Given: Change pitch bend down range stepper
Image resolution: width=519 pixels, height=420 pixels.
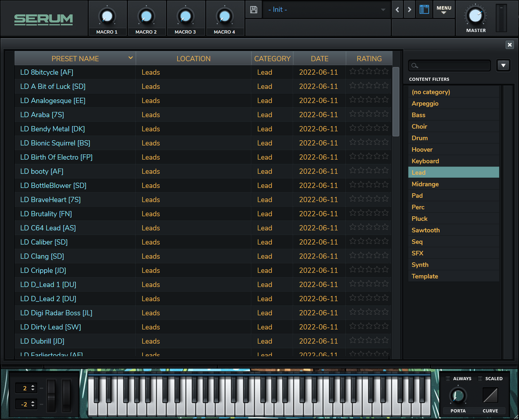Looking at the screenshot, I should (33, 404).
